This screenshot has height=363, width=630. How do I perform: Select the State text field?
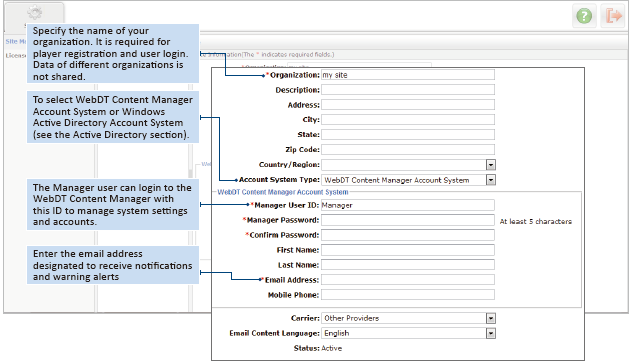click(x=408, y=134)
